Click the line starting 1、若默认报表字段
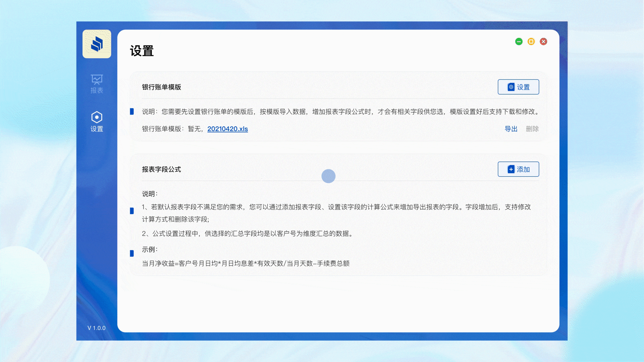Viewport: 644px width, 362px height. (337, 213)
